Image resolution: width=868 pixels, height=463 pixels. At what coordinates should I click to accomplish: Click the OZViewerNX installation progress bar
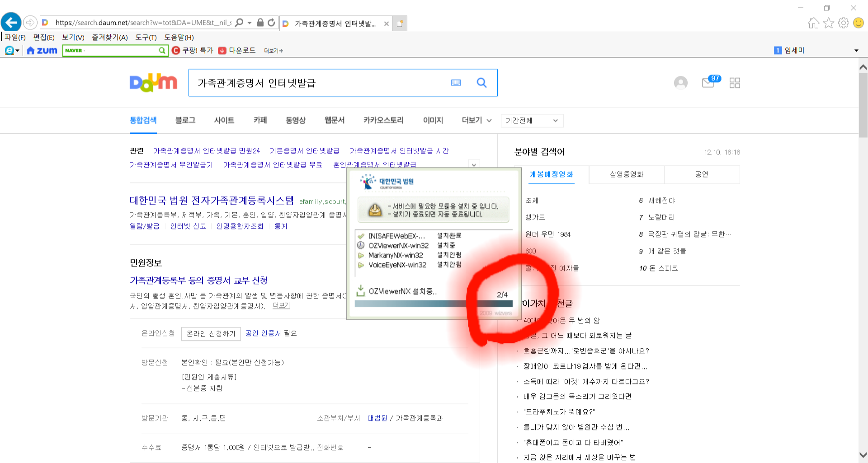434,304
